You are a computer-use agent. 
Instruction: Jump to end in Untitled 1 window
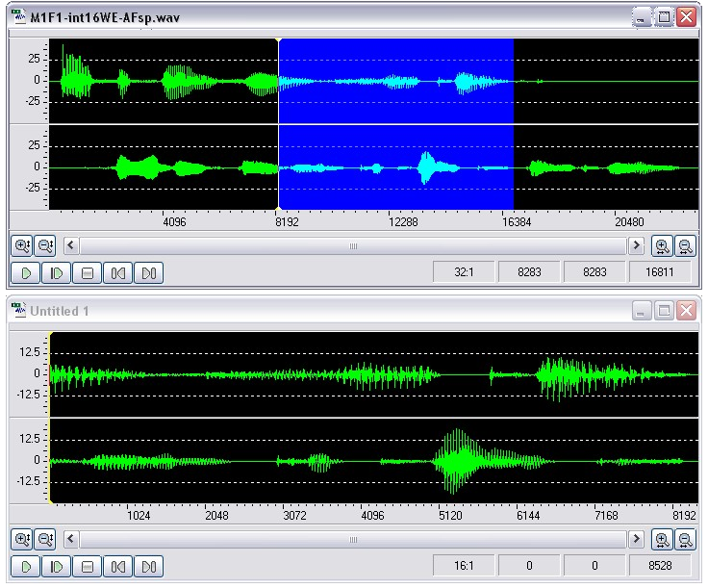tap(148, 566)
